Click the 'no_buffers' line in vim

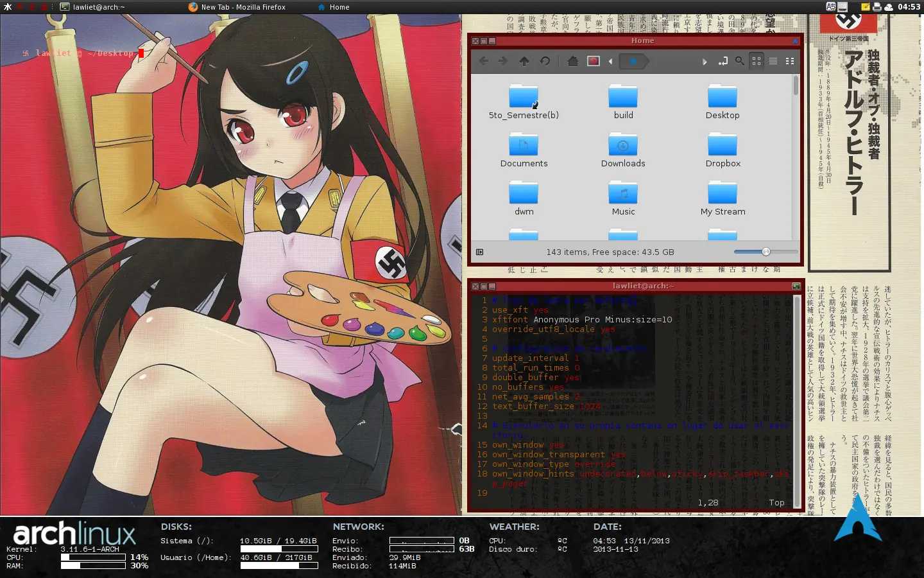click(x=528, y=387)
